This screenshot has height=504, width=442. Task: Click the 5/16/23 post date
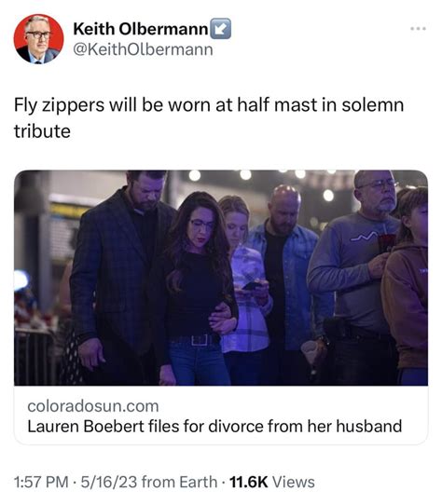(109, 483)
